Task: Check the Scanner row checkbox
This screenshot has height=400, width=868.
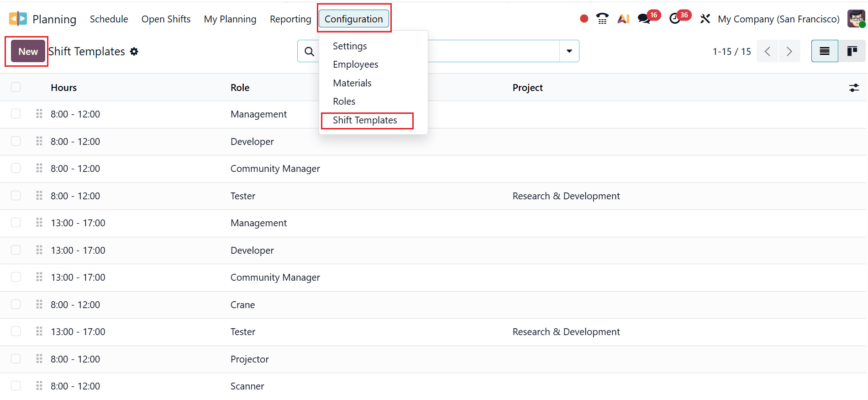Action: click(16, 385)
